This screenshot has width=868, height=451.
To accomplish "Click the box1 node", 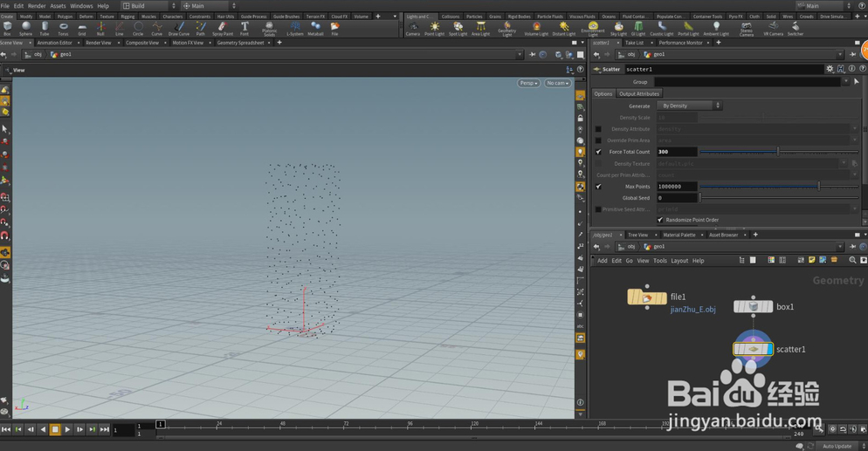I will click(x=753, y=306).
